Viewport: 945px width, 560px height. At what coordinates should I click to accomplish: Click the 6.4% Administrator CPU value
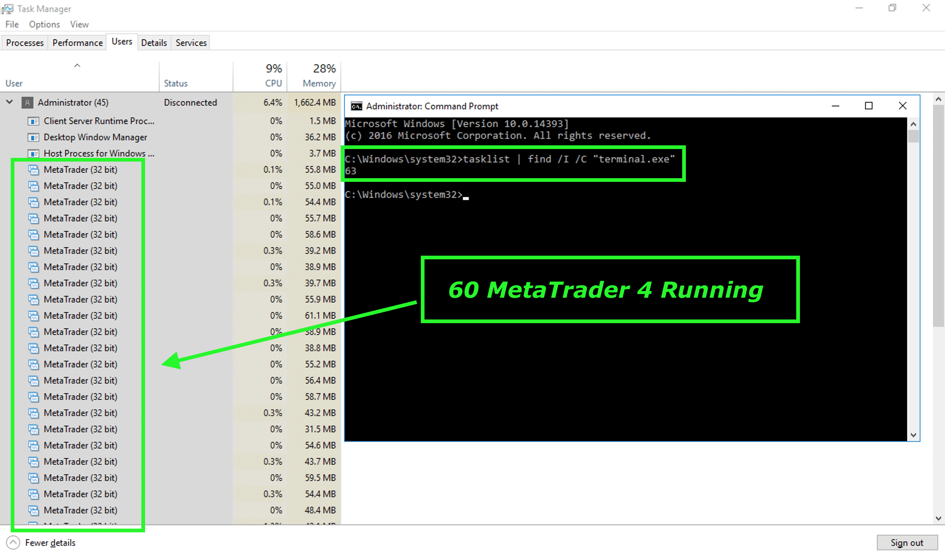272,103
